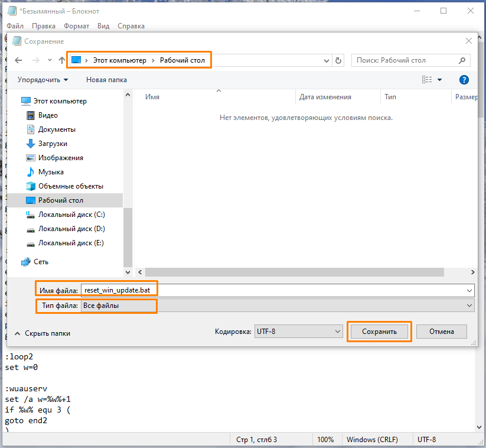Open Видео folder in sidebar
Viewport: 486px width, 448px height.
pos(48,115)
